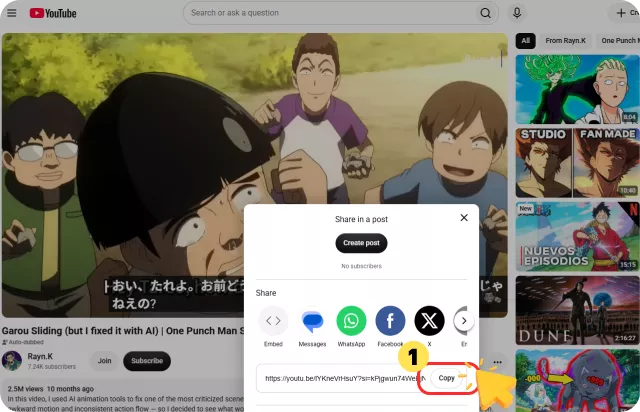Open the Rayn.K channel name link
The height and width of the screenshot is (412, 640).
40,356
